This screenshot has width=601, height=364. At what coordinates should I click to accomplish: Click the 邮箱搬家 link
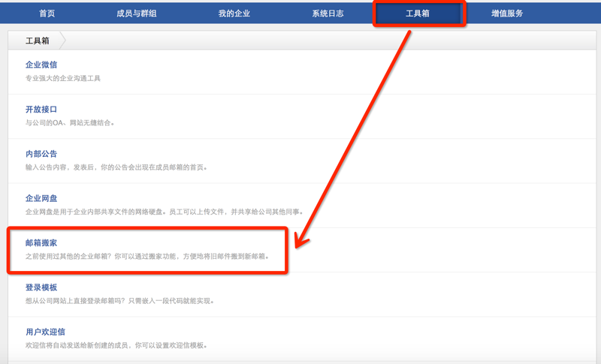pos(41,243)
